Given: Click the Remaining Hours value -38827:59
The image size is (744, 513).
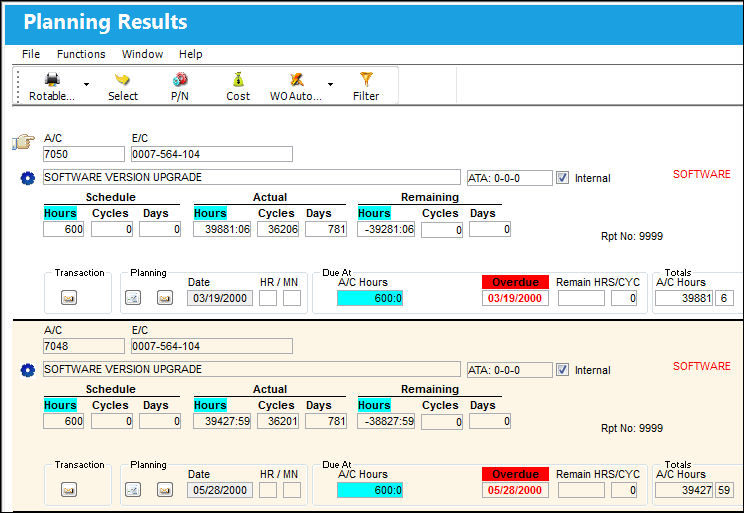Looking at the screenshot, I should [386, 421].
